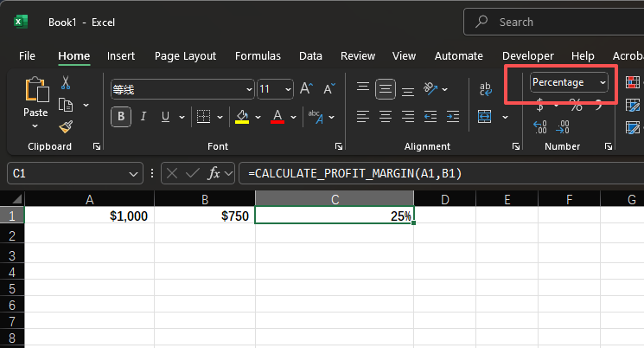The image size is (644, 348).
Task: Apply Accounting Number Format dollar icon
Action: [x=540, y=106]
